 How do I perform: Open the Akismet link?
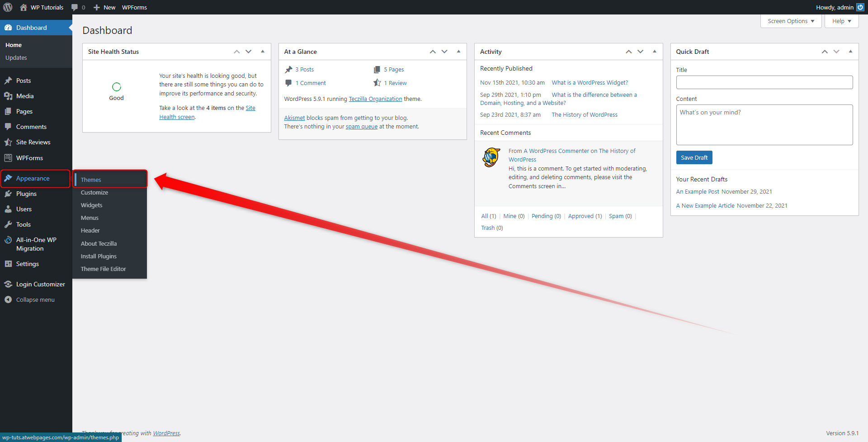pos(294,118)
